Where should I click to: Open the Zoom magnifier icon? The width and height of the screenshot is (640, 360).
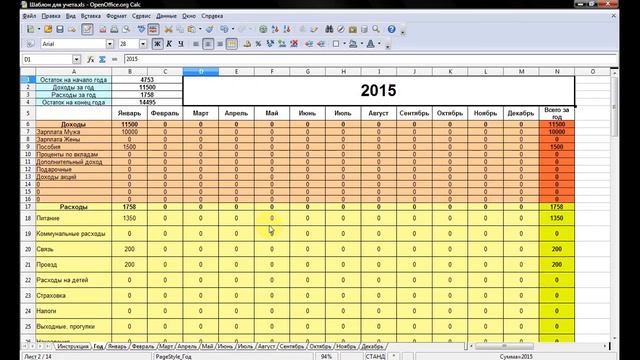pyautogui.click(x=376, y=29)
